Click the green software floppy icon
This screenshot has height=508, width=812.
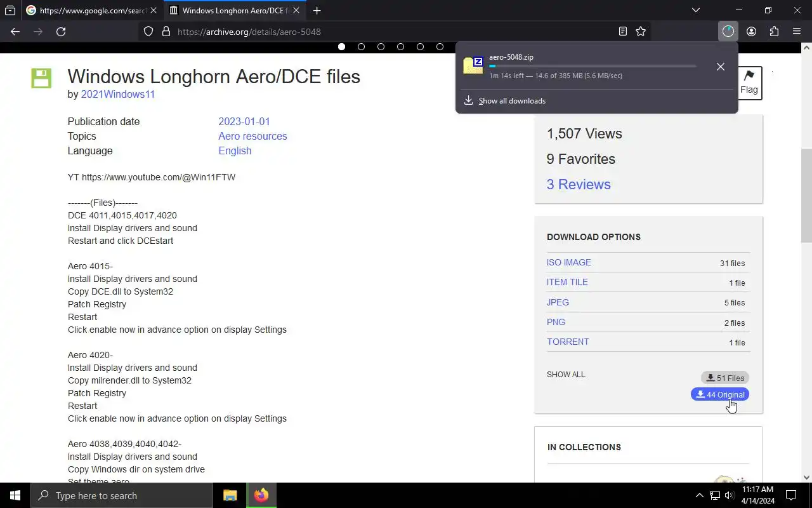pyautogui.click(x=41, y=79)
